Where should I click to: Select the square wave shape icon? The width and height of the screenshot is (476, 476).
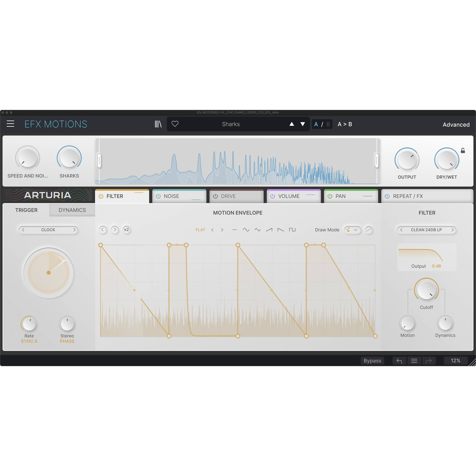tap(292, 230)
